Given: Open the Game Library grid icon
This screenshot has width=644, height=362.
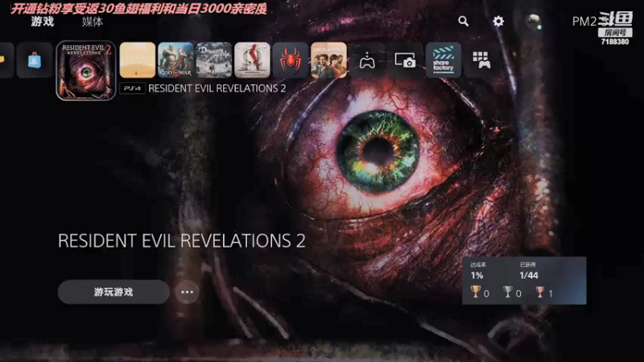Looking at the screenshot, I should pos(481,60).
